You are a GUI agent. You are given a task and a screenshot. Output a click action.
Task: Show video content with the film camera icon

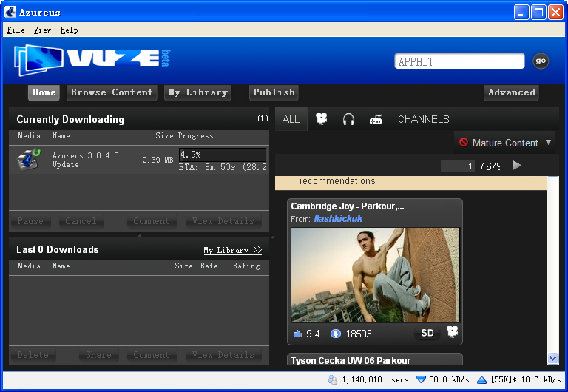click(321, 119)
